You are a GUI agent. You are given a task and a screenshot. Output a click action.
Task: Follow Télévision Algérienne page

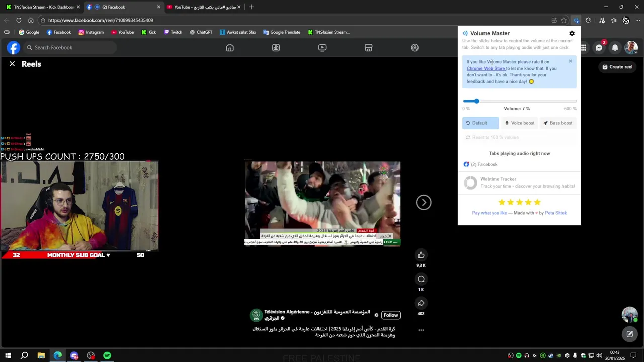tap(391, 315)
